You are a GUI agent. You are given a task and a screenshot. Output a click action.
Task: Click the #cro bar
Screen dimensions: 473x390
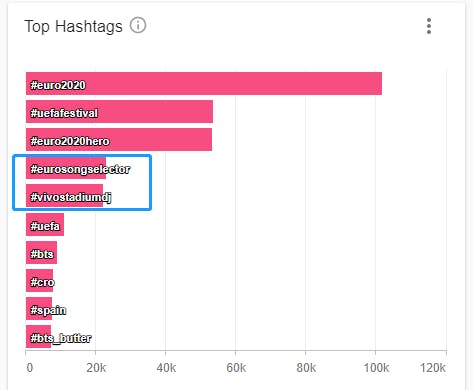[x=39, y=281]
